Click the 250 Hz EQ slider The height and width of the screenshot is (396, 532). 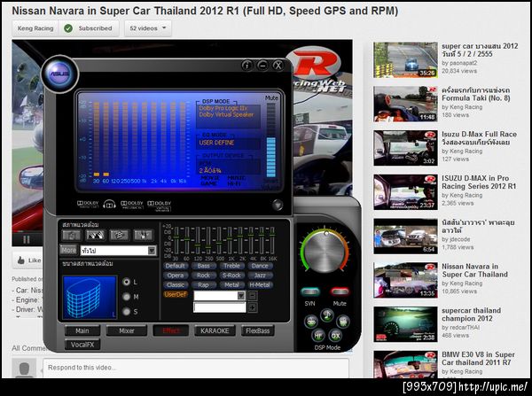pyautogui.click(x=208, y=241)
